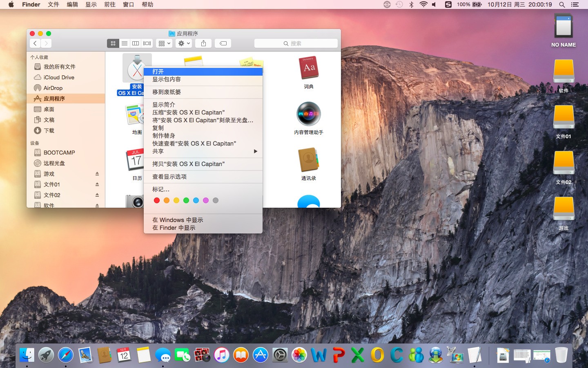
Task: Open System Preferences from the Dock
Action: (x=279, y=355)
